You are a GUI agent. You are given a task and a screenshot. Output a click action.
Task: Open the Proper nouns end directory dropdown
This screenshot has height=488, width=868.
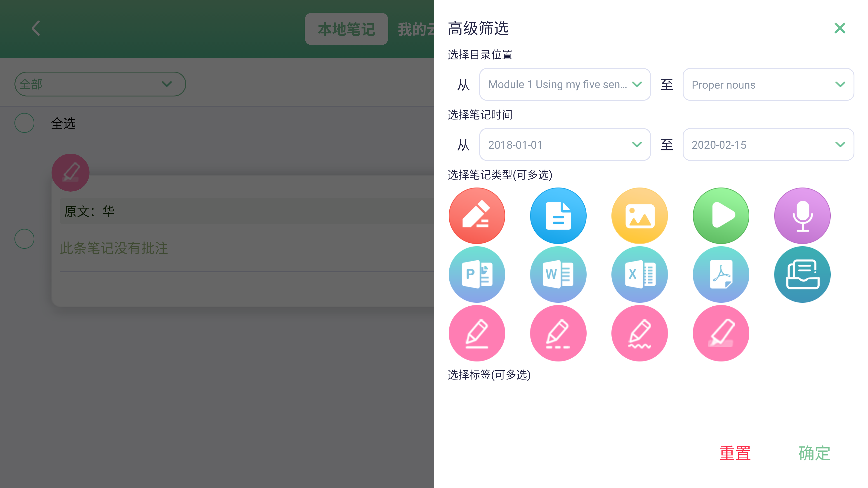pyautogui.click(x=768, y=84)
